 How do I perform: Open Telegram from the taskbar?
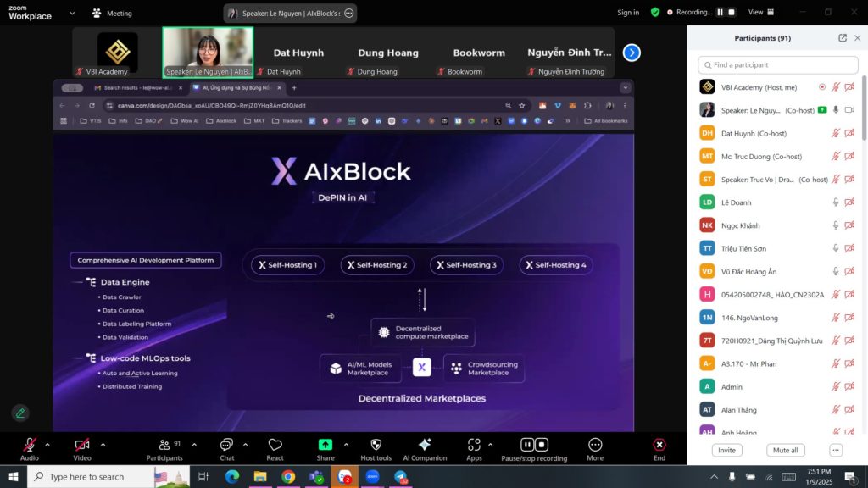click(401, 476)
